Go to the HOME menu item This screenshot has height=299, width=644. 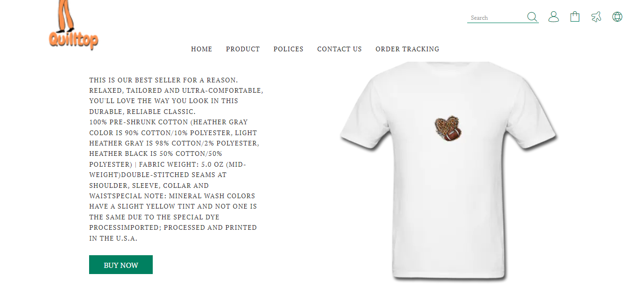click(x=201, y=49)
